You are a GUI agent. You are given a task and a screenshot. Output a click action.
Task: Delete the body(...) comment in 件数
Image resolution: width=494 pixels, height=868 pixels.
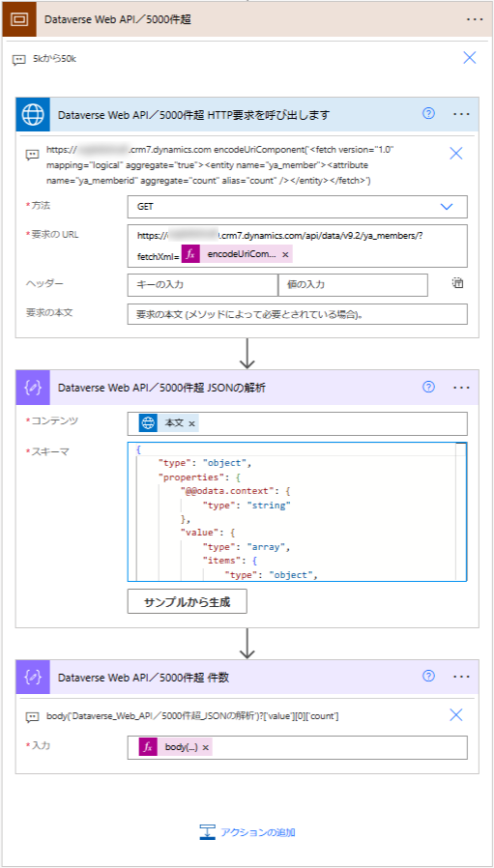[455, 714]
